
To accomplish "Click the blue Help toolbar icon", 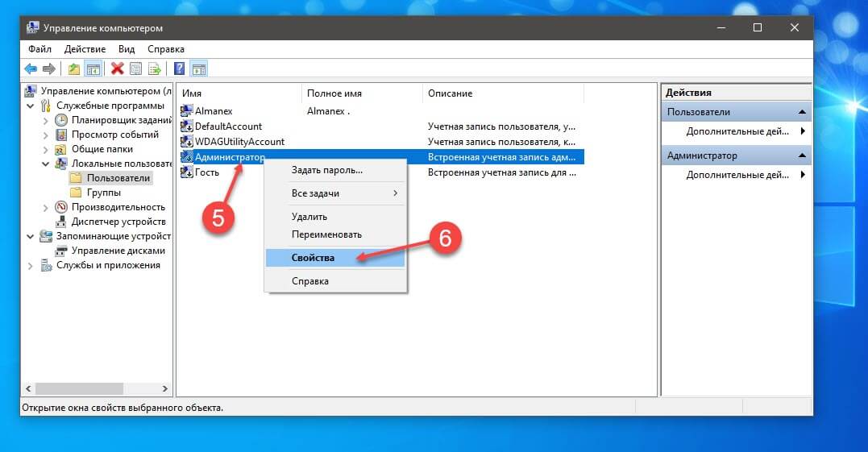I will (180, 68).
